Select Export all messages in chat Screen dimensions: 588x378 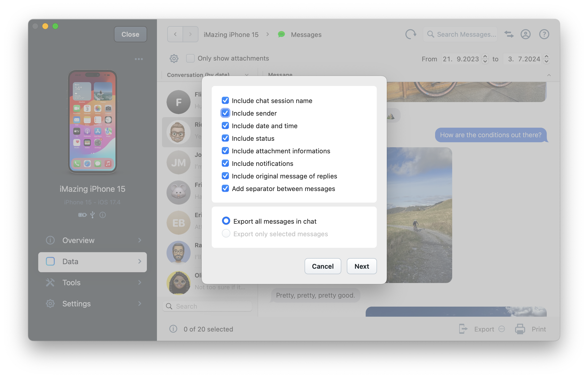tap(226, 221)
